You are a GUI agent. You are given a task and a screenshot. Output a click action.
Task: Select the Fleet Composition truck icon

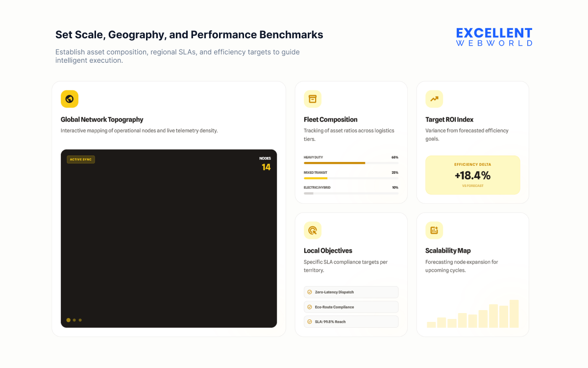(x=313, y=99)
